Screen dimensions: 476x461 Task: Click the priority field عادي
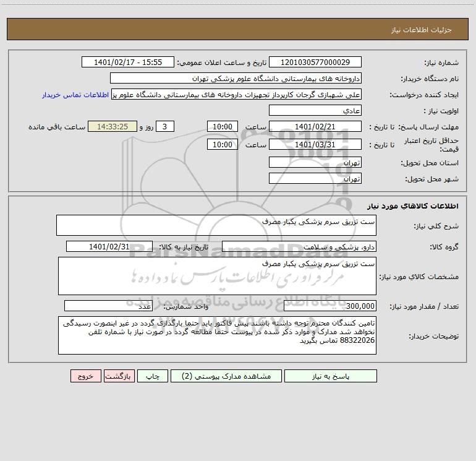[x=315, y=111]
